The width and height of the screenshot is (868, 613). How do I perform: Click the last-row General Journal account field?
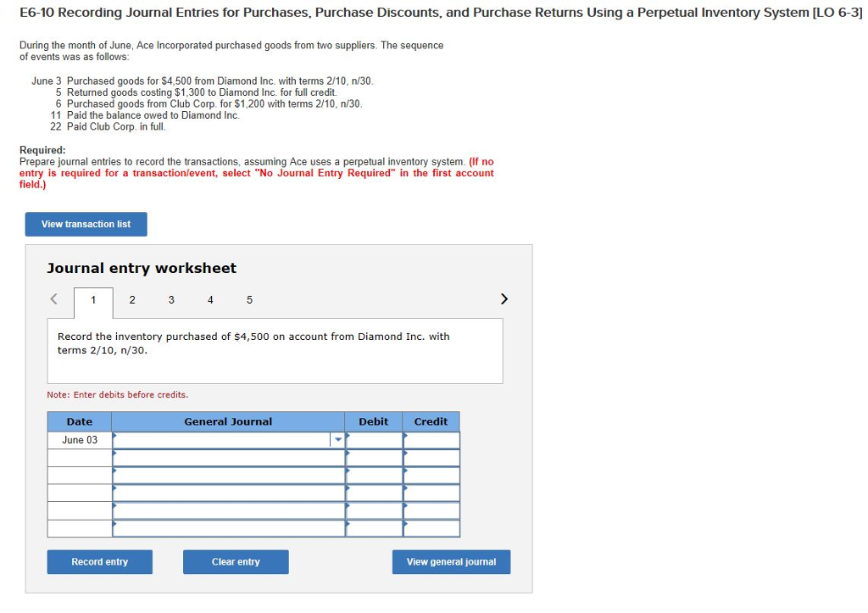coord(229,528)
